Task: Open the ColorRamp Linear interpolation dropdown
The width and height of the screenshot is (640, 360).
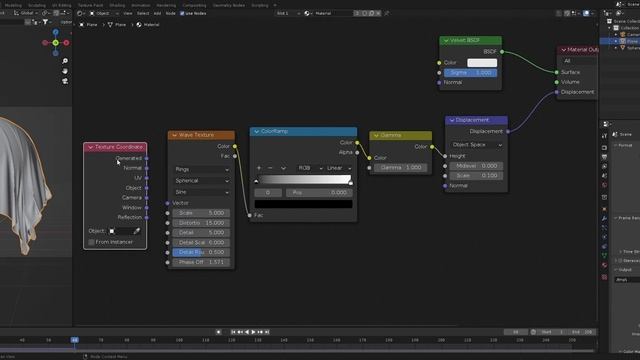Action: tap(339, 168)
